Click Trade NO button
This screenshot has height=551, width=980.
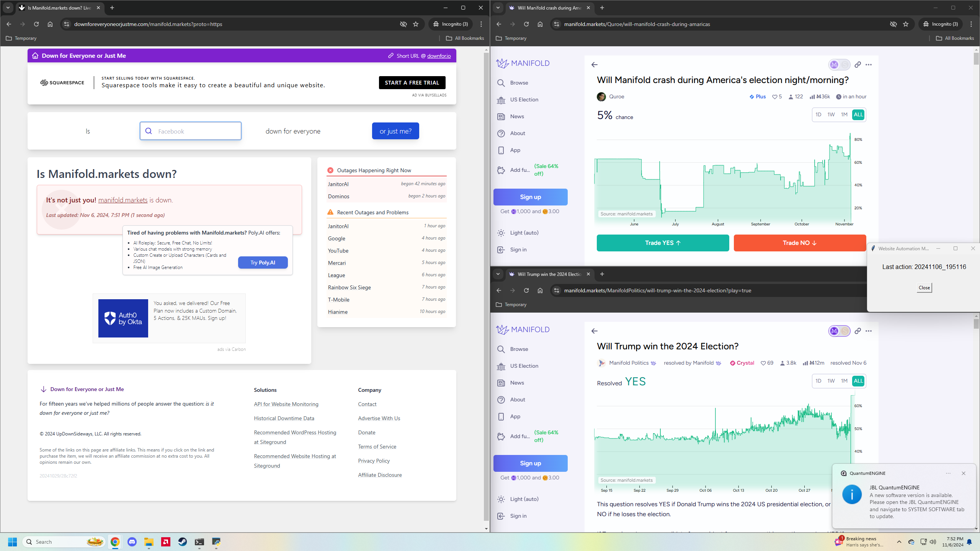pos(800,243)
